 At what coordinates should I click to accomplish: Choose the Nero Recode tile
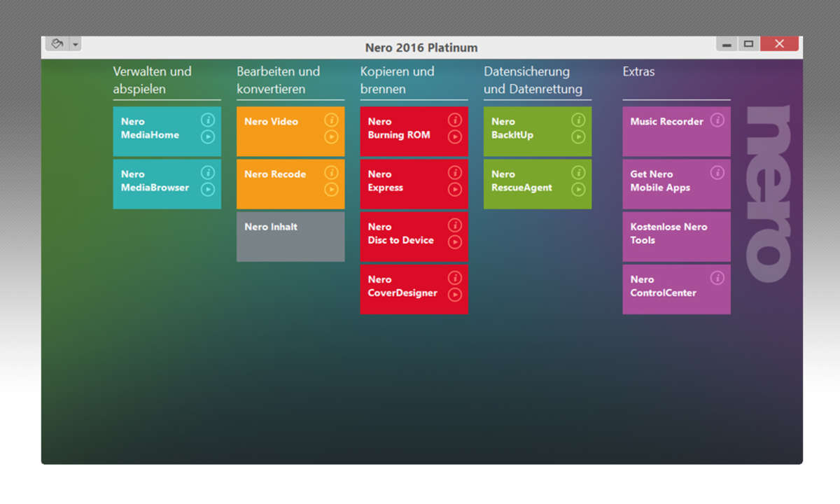click(x=290, y=184)
